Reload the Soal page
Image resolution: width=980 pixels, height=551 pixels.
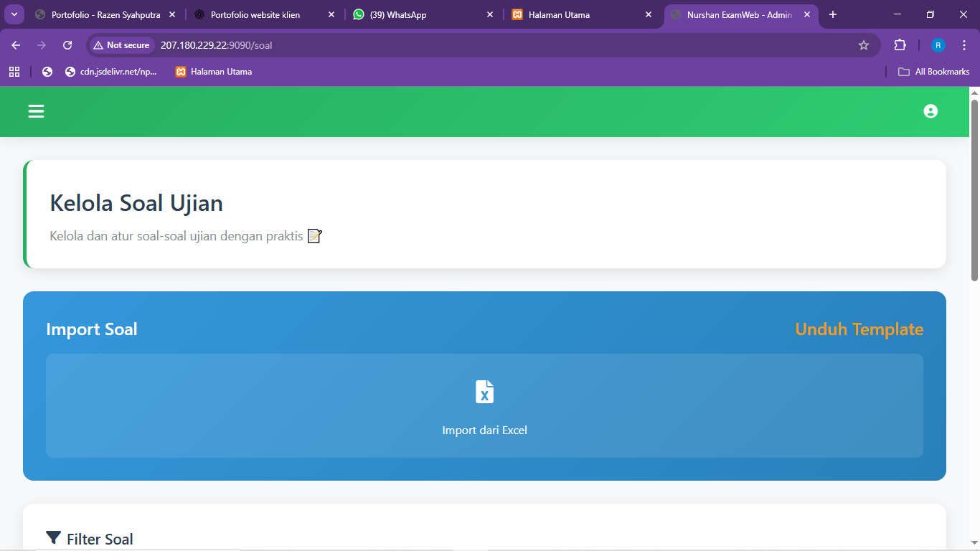coord(67,44)
